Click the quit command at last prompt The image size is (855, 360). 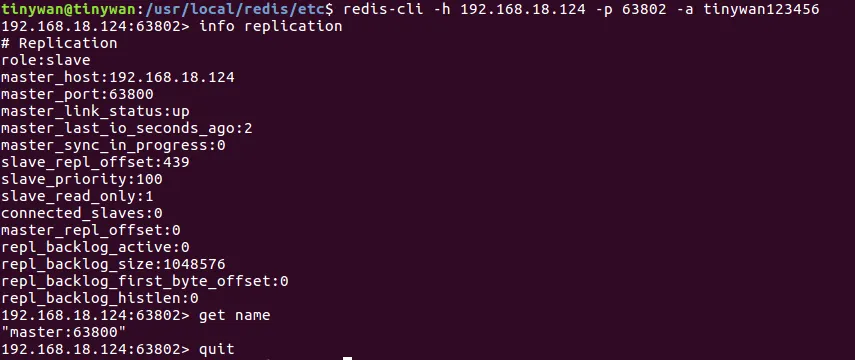point(216,349)
